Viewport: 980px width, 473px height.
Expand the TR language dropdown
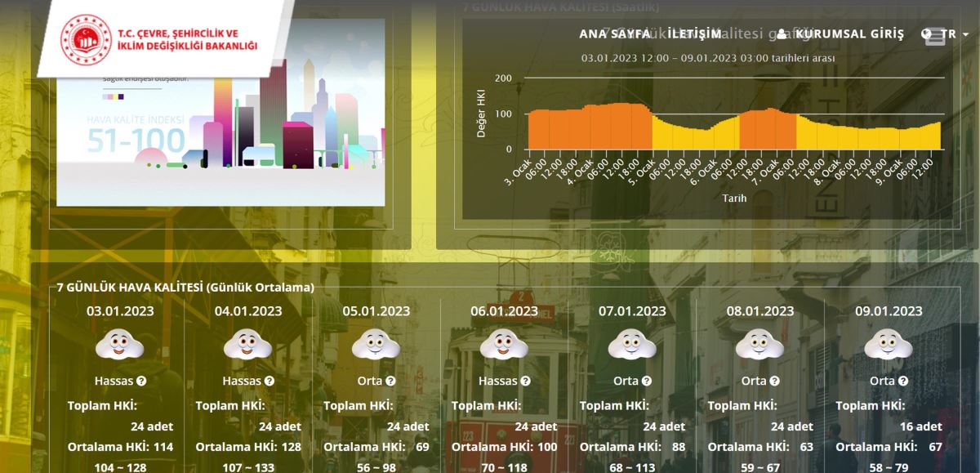click(x=947, y=34)
